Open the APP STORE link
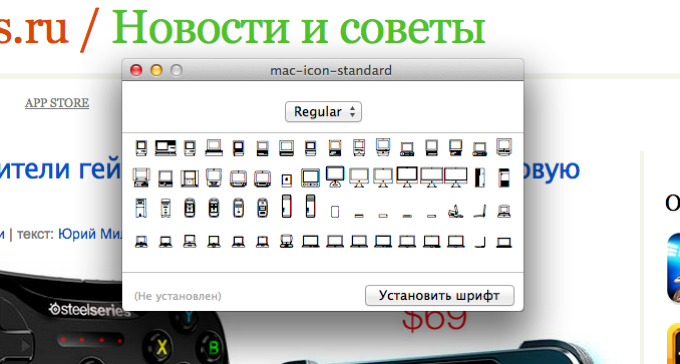Image resolution: width=680 pixels, height=364 pixels. click(57, 103)
